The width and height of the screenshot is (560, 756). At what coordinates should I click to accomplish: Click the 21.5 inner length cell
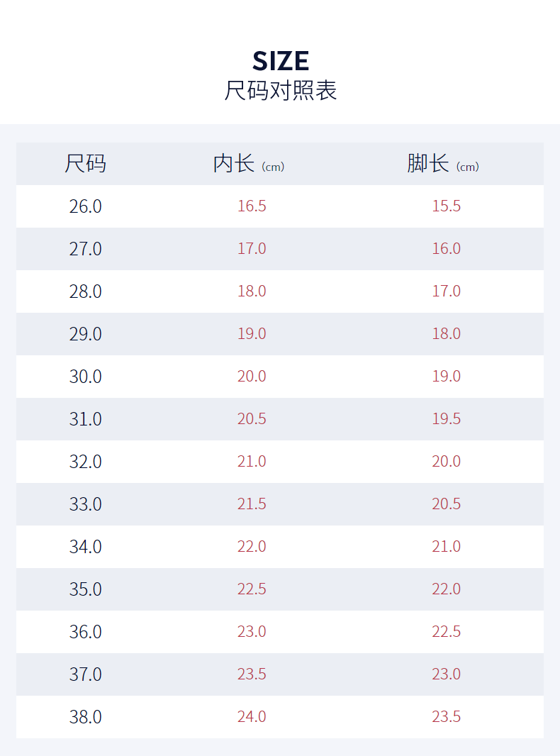(252, 504)
